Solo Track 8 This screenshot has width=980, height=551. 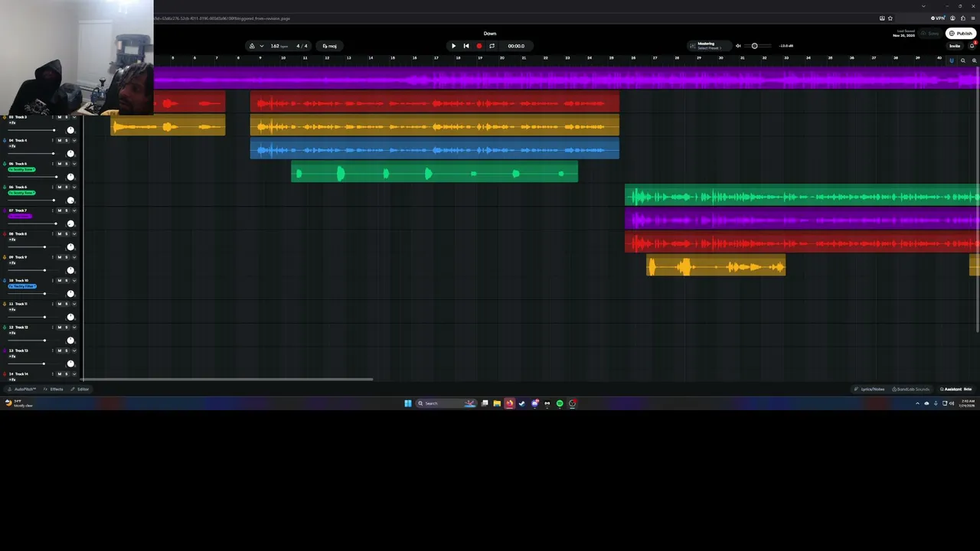(67, 234)
